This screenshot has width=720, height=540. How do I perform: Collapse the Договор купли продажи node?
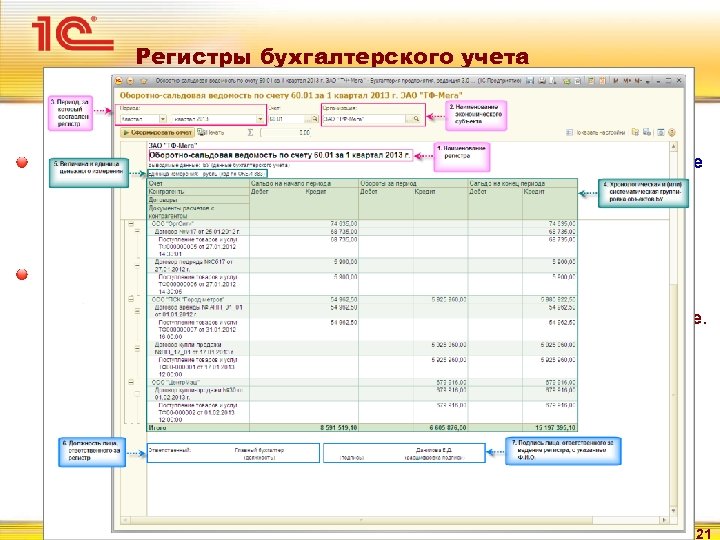pos(137,349)
